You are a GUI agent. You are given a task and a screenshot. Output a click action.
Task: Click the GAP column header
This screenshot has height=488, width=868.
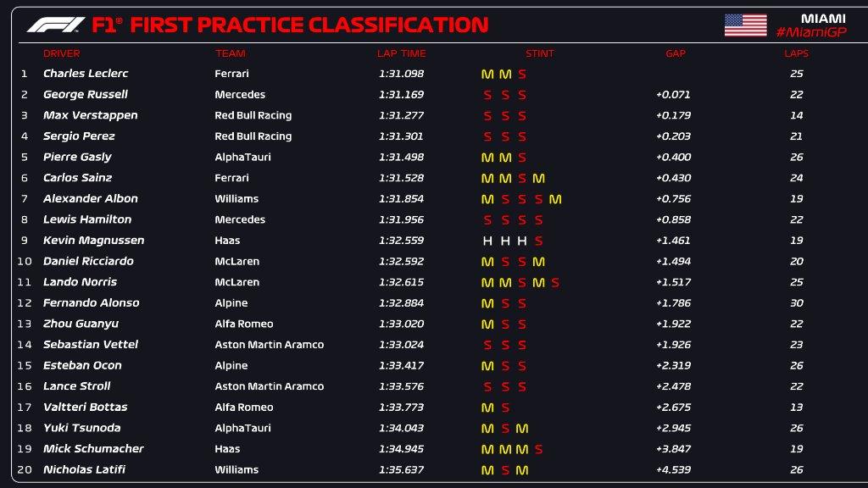pyautogui.click(x=675, y=53)
